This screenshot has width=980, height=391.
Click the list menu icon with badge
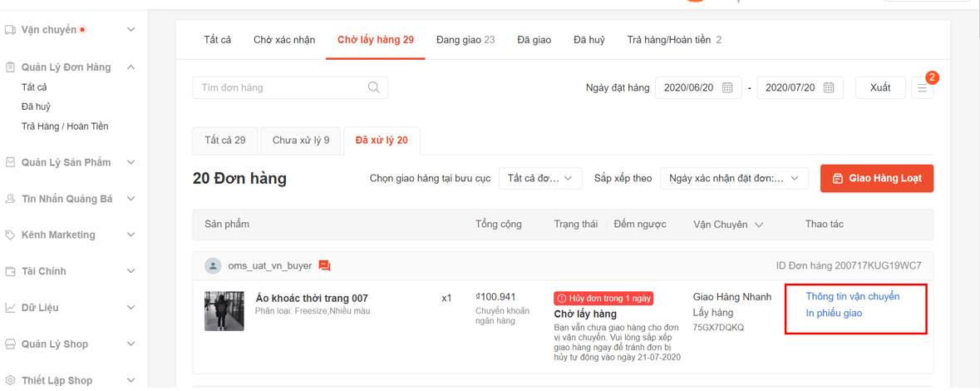tap(922, 87)
